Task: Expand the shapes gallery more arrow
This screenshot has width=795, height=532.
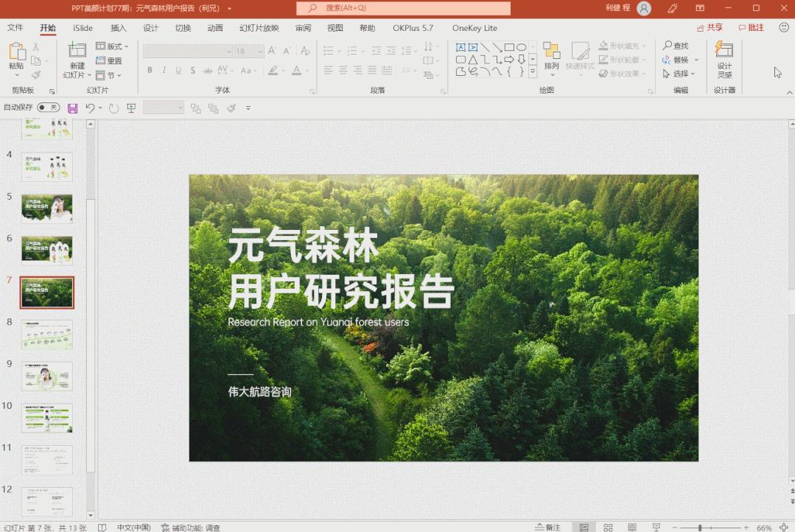Action: (532, 71)
